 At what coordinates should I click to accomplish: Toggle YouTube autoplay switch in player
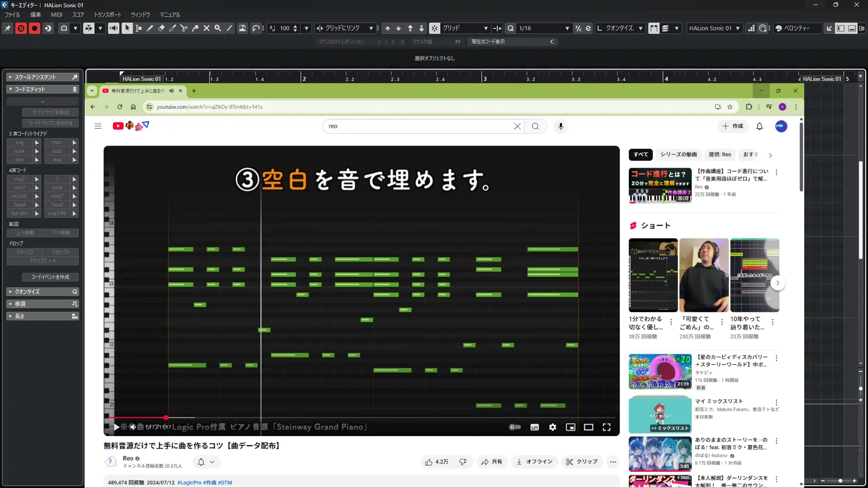(515, 427)
